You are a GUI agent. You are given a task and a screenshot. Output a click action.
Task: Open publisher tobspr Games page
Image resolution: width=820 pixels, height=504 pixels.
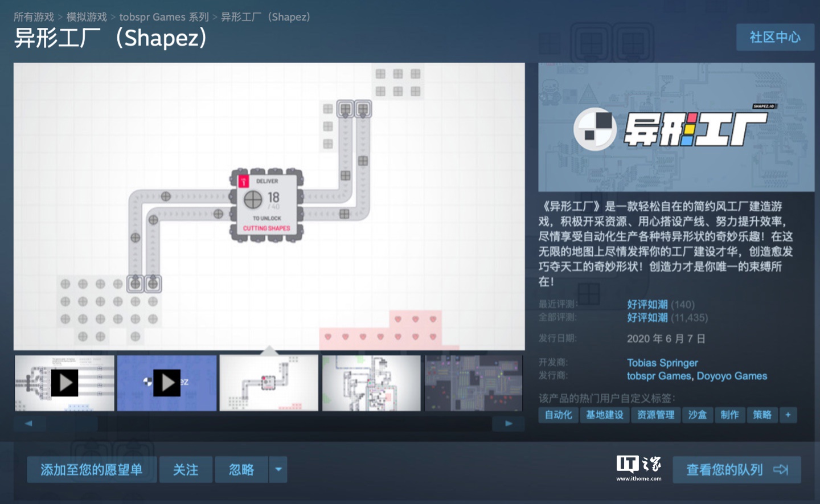click(659, 376)
